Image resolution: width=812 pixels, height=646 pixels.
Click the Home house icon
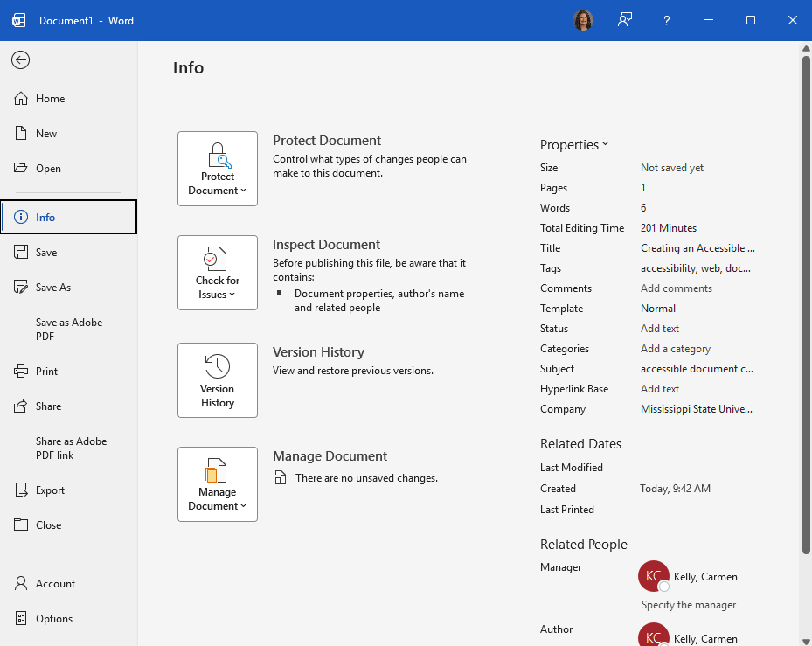click(x=21, y=99)
